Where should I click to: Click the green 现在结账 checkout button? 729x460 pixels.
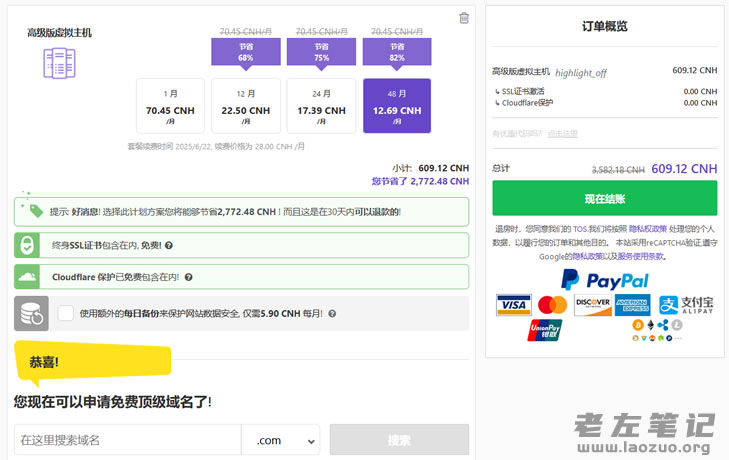(x=604, y=198)
